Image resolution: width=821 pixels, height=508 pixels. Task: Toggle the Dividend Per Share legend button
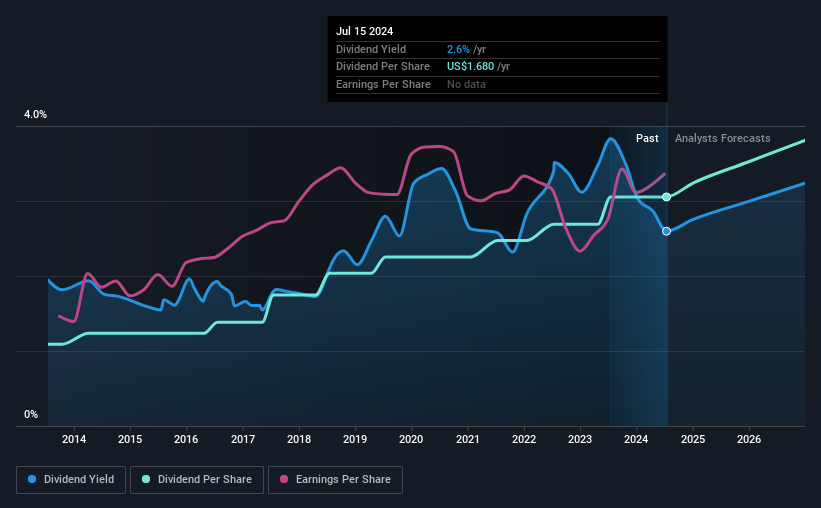(197, 480)
